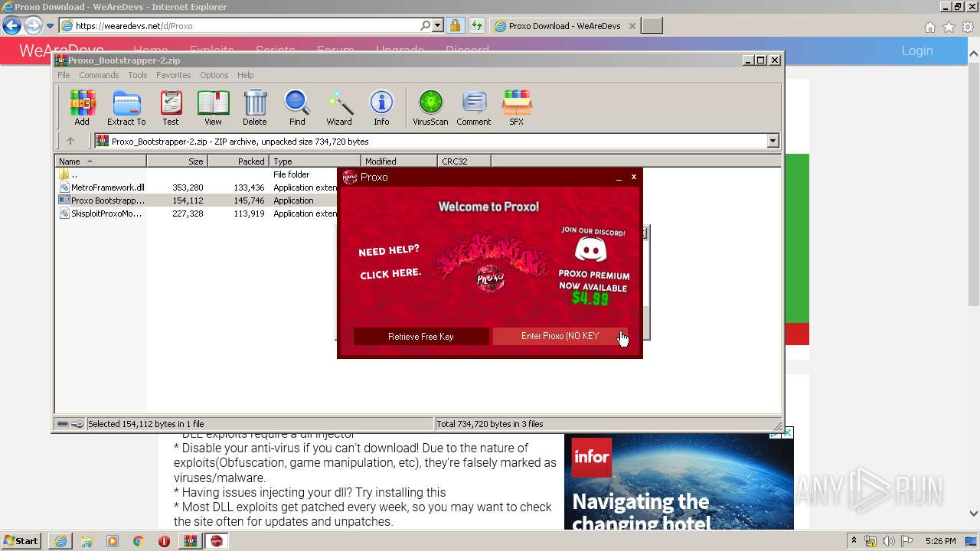Viewport: 980px width, 551px height.
Task: Open the Favorites menu in WinRAR
Action: 174,75
